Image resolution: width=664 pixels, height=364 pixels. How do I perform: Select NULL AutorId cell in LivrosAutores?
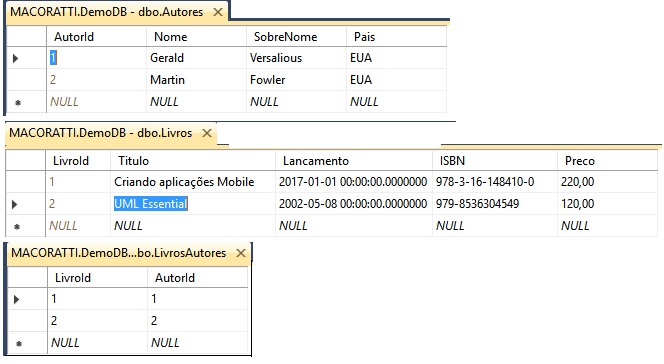pyautogui.click(x=197, y=343)
